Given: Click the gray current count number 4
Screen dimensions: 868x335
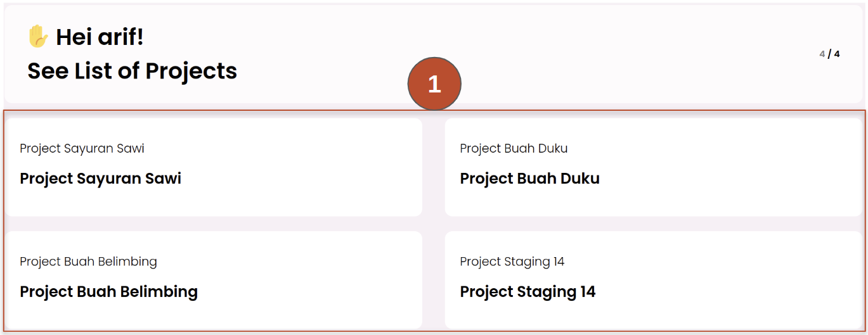Looking at the screenshot, I should click(x=822, y=54).
